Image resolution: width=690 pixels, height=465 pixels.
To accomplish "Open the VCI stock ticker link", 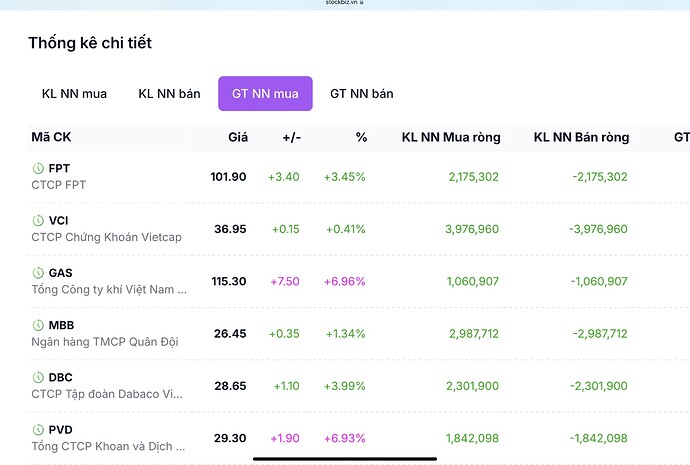I will [x=58, y=220].
